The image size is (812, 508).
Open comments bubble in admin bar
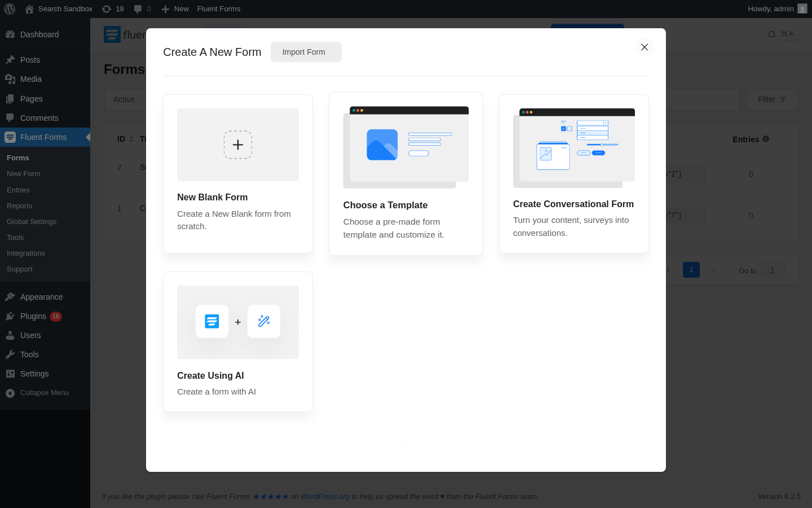[x=142, y=9]
